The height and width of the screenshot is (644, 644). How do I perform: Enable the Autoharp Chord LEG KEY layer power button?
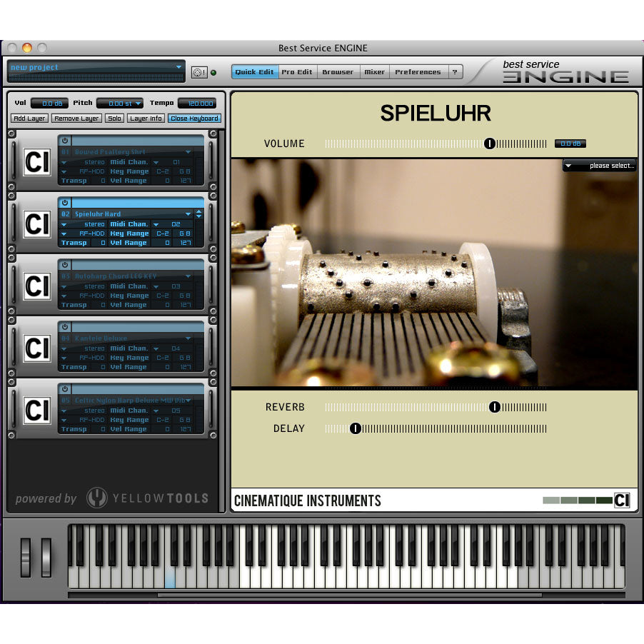tap(64, 265)
